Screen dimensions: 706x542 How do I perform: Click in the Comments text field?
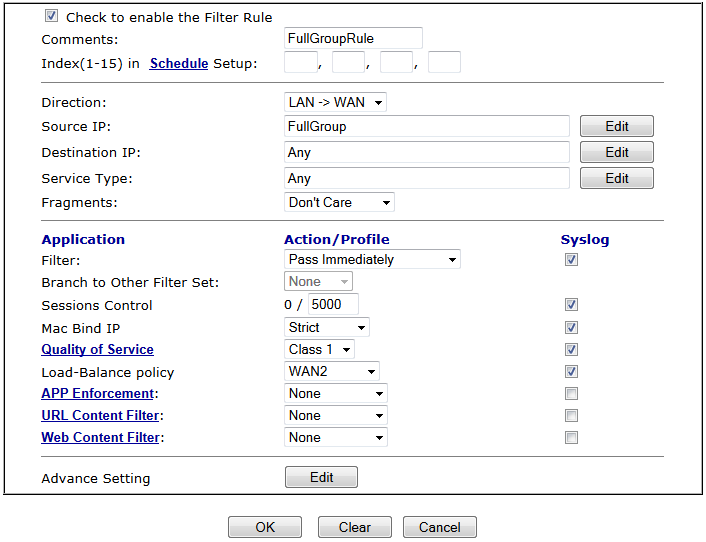point(353,39)
